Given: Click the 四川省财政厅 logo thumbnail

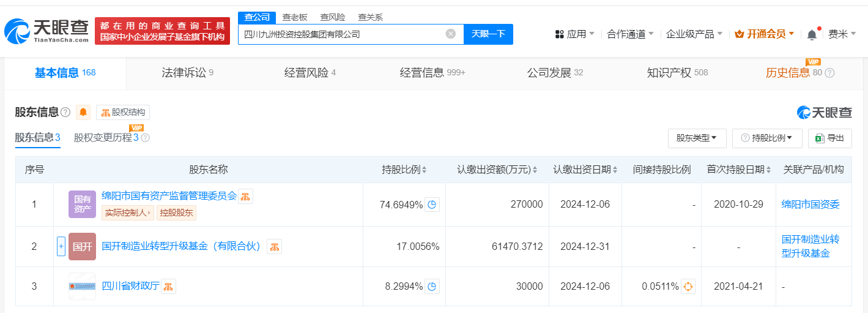Looking at the screenshot, I should pos(82,286).
